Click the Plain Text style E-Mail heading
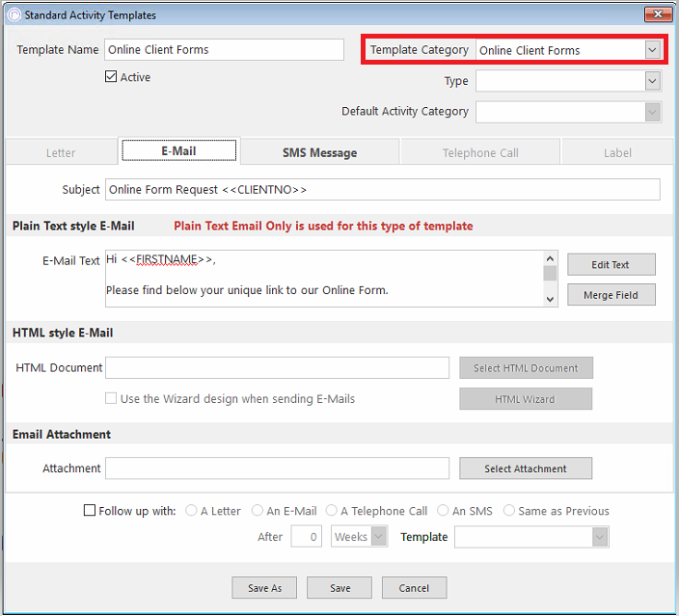Screen dimensions: 679x616 [73, 226]
